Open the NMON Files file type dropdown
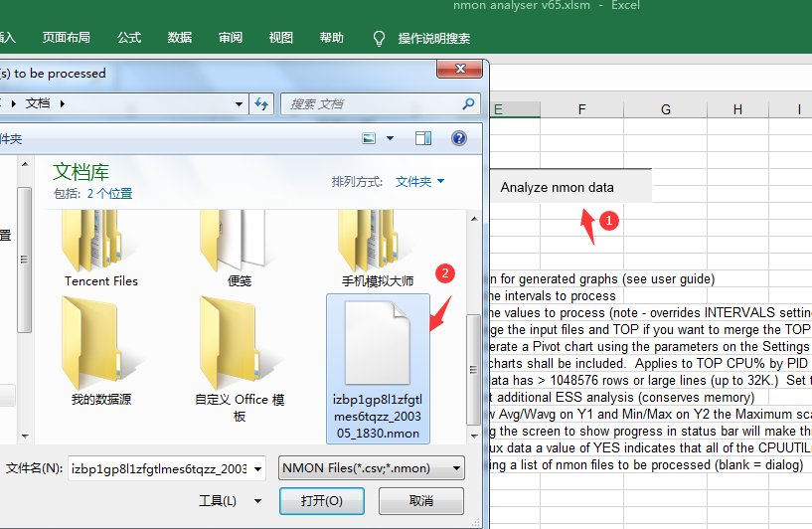The image size is (812, 529). point(372,468)
